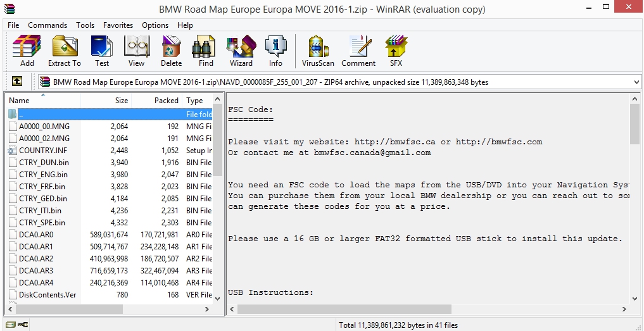The width and height of the screenshot is (644, 331).
Task: Sort by the Size column header
Action: pos(106,100)
